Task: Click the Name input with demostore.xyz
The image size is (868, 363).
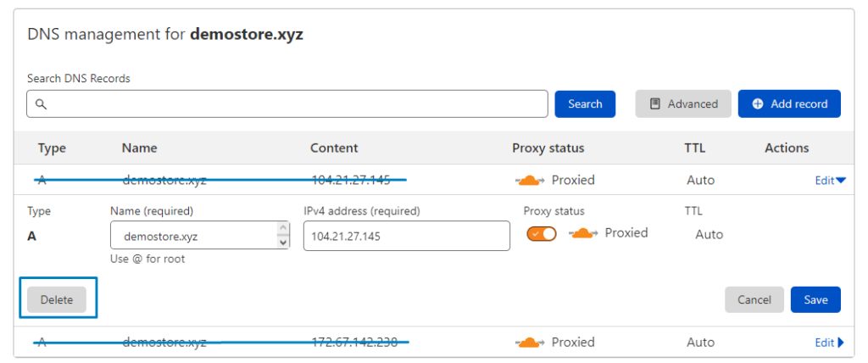Action: coord(194,236)
